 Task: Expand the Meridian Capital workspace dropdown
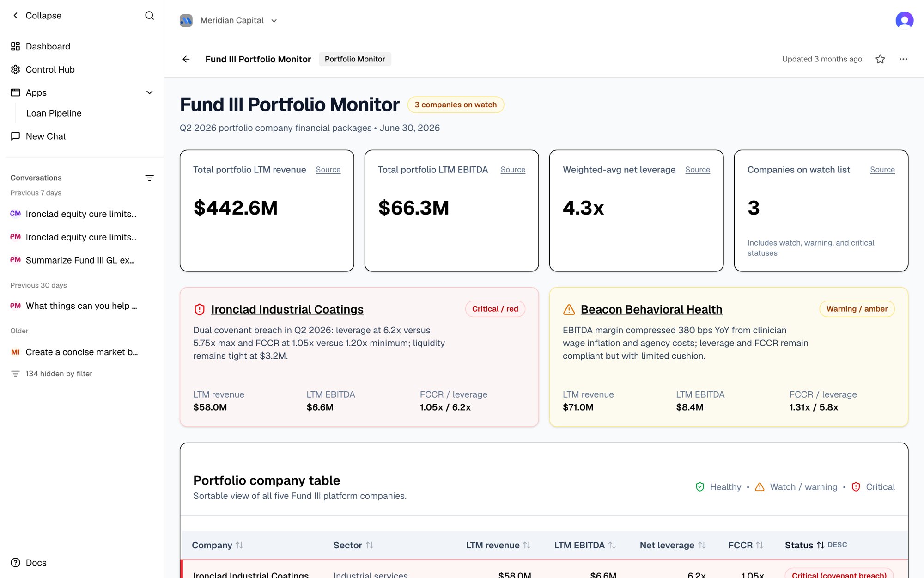[274, 21]
